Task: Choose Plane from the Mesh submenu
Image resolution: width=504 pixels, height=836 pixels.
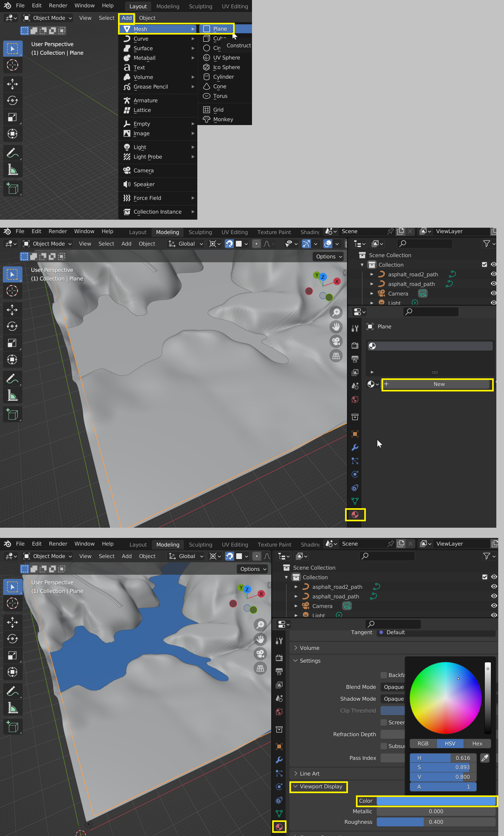Action: coord(220,29)
